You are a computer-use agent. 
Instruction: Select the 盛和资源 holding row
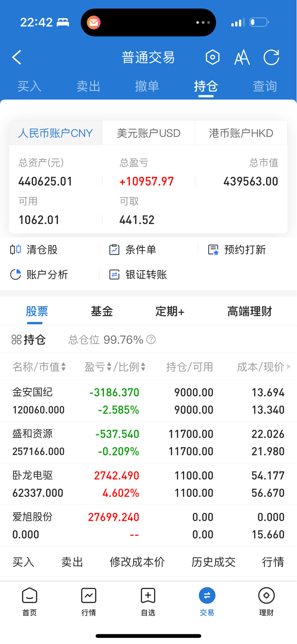click(x=148, y=442)
